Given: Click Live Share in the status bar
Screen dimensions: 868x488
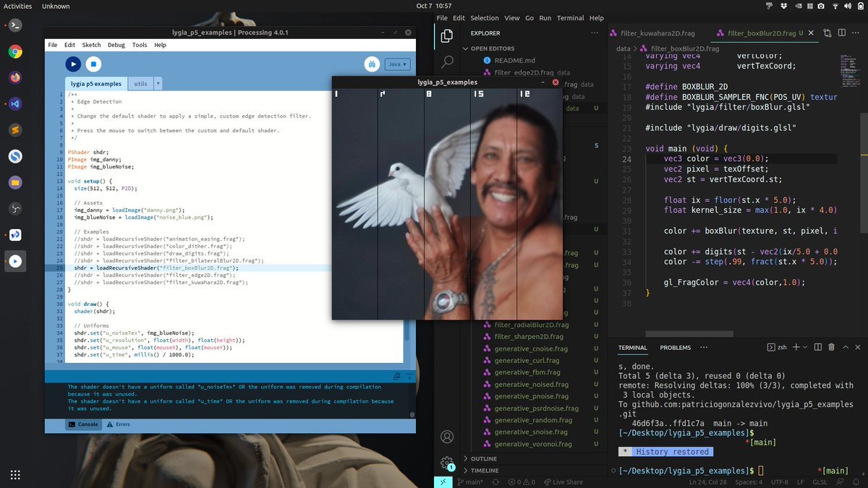Looking at the screenshot, I should [x=563, y=482].
